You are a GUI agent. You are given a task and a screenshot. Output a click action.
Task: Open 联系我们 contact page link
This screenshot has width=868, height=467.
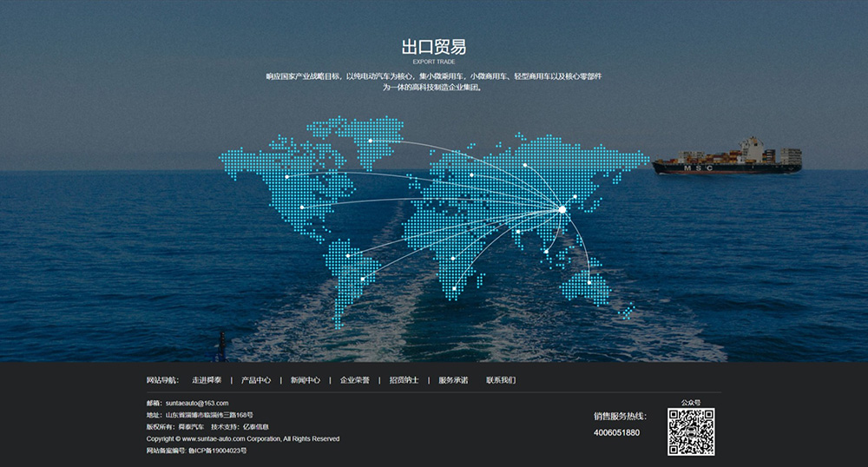coord(501,380)
